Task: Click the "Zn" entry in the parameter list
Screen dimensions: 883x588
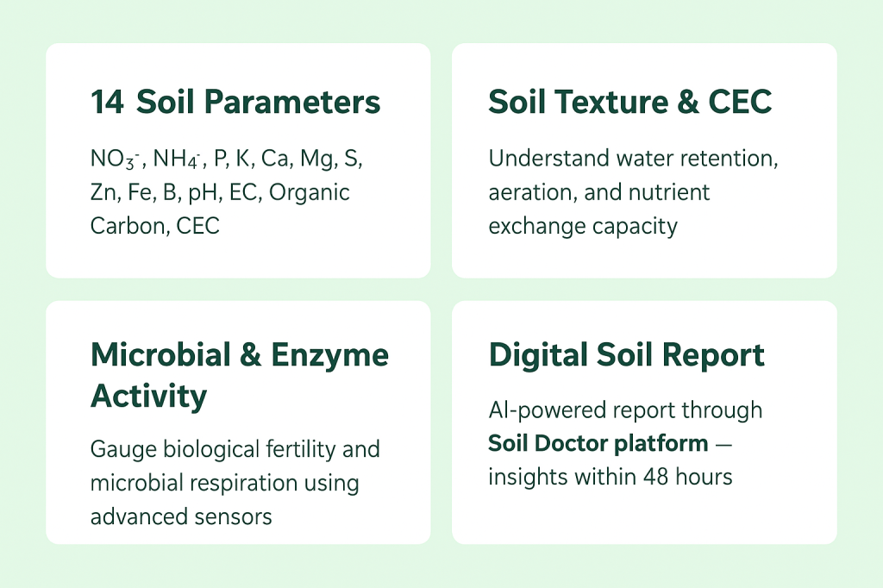Action: [103, 192]
